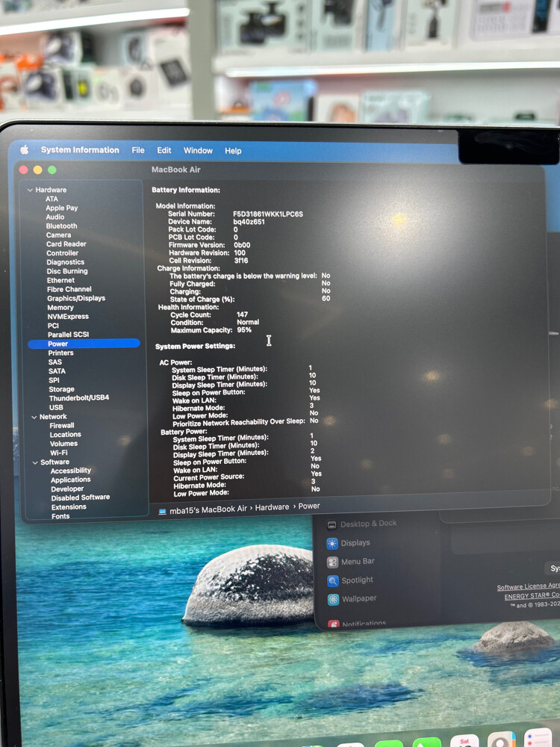The height and width of the screenshot is (747, 560).
Task: Select Firewall under Network
Action: (x=62, y=426)
